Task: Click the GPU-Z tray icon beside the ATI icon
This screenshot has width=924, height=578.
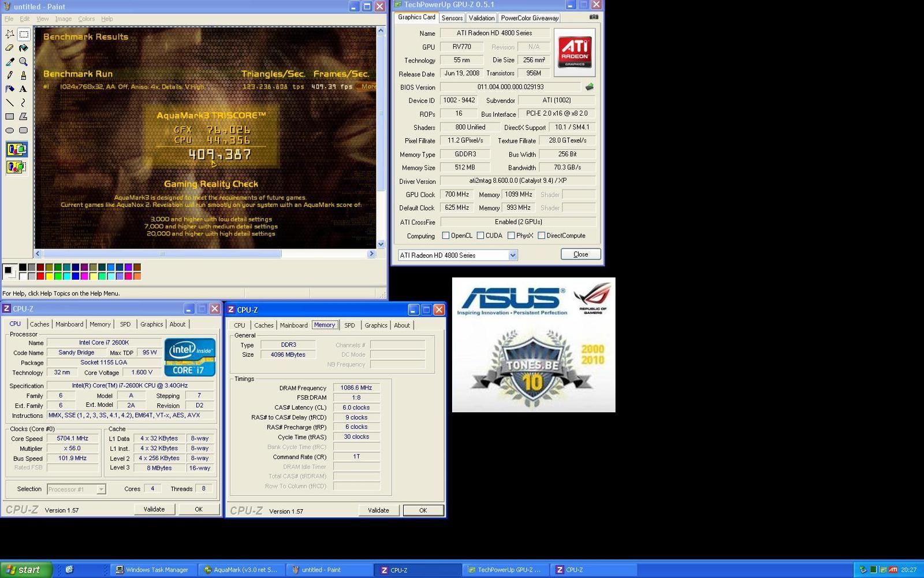Action: click(883, 569)
